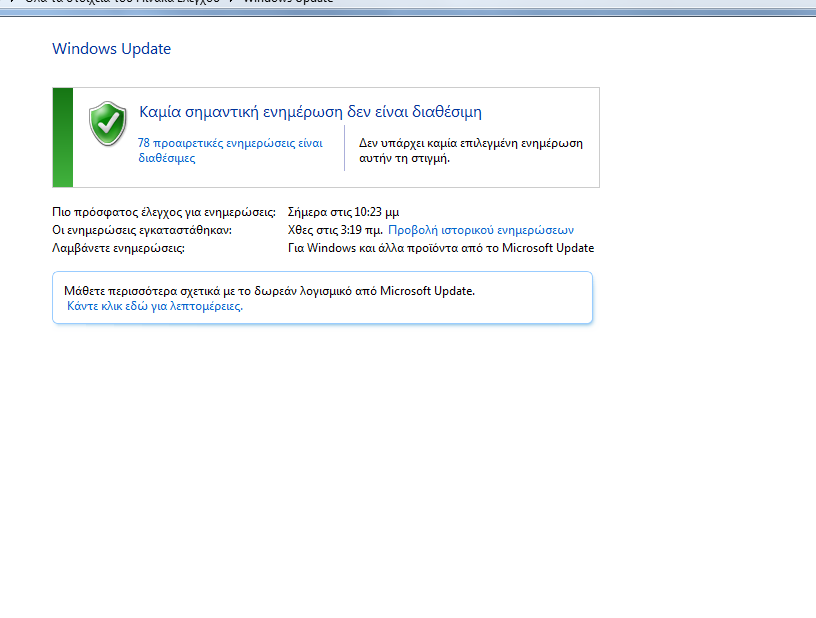Click label Πιο πρόσφατος έλεγχος για ενημερώσεις

[x=164, y=212]
